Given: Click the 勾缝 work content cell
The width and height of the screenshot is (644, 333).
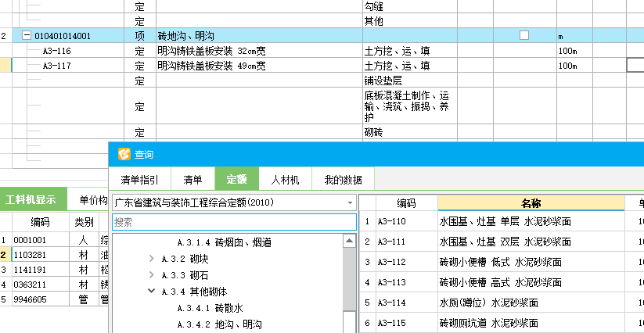Looking at the screenshot, I should click(410, 6).
